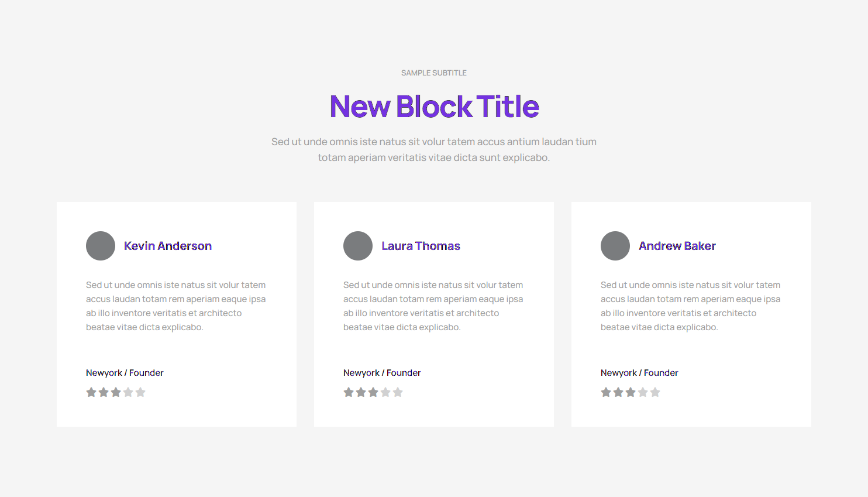Image resolution: width=868 pixels, height=497 pixels.
Task: Click Kevin Anderson's gray avatar circle
Action: click(101, 246)
